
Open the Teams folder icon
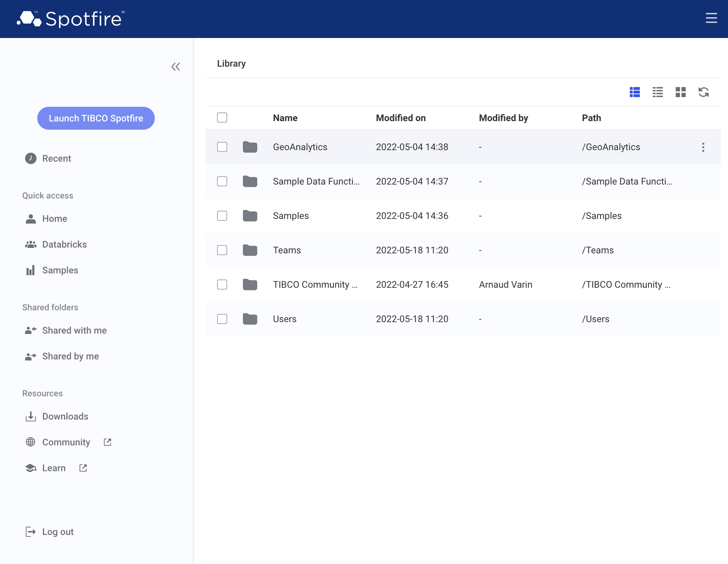tap(250, 250)
